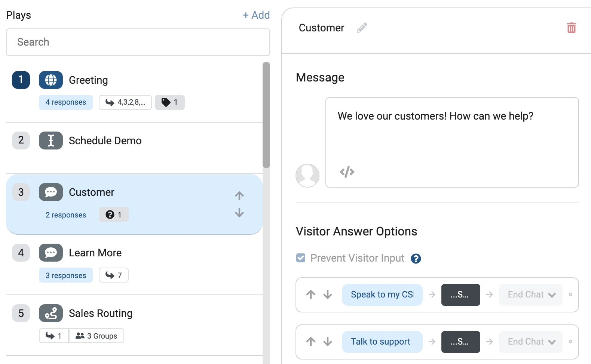Click the Greeting globe icon

coord(51,80)
